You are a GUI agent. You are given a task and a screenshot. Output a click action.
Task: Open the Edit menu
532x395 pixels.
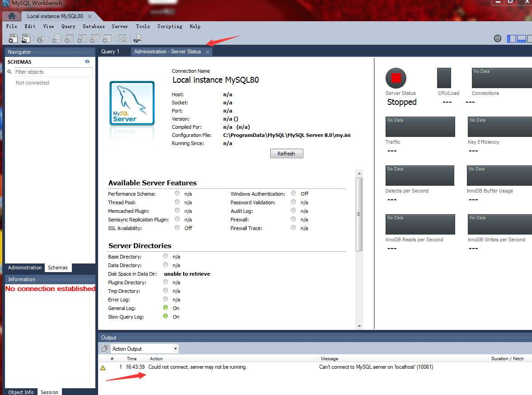[x=30, y=26]
